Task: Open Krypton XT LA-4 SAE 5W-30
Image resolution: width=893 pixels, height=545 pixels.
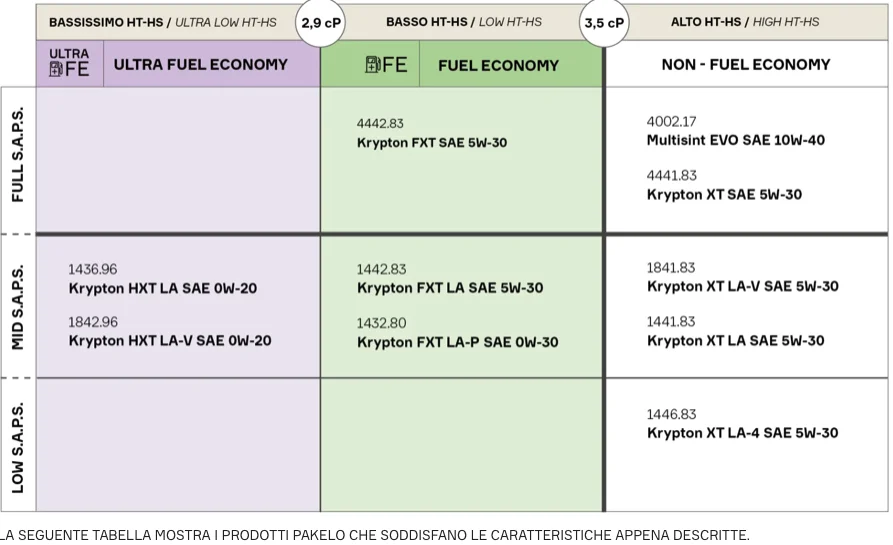Action: coord(742,433)
